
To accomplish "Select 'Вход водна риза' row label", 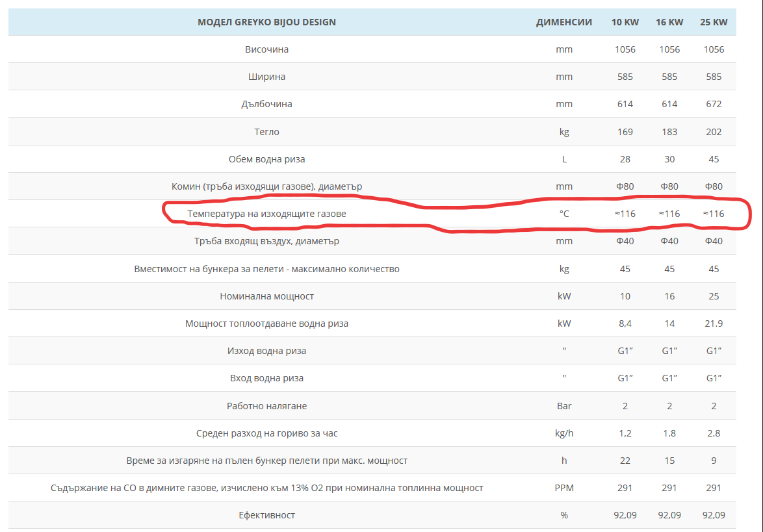I will tap(266, 378).
